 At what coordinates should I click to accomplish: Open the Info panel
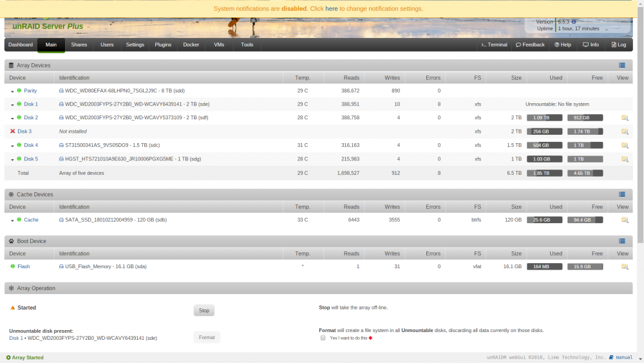591,44
